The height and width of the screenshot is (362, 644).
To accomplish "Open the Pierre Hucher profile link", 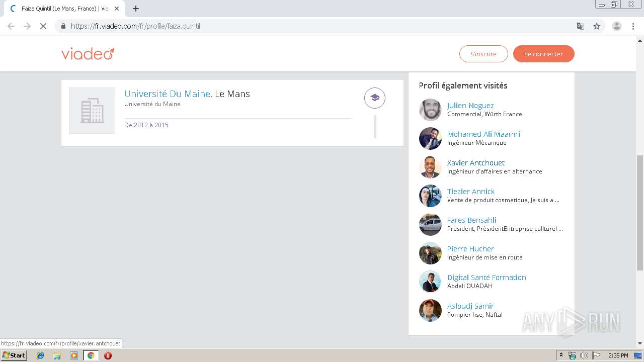I will 470,249.
